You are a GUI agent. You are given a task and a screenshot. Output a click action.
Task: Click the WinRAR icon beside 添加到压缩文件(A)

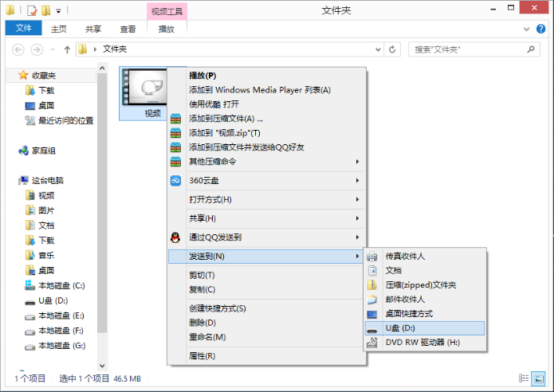[x=175, y=119]
